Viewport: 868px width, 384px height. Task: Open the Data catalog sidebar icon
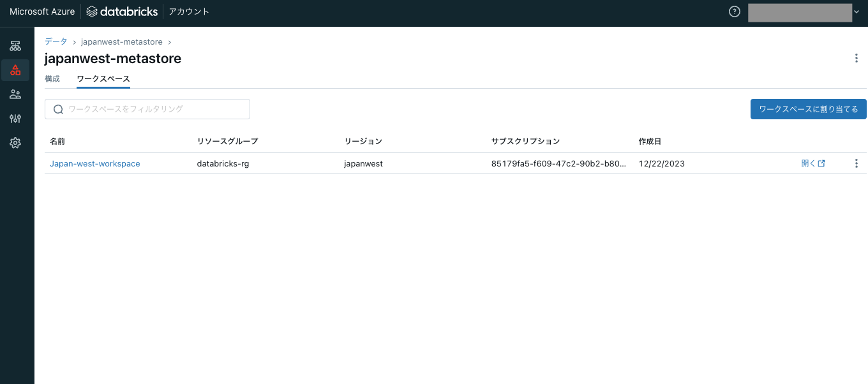point(15,70)
